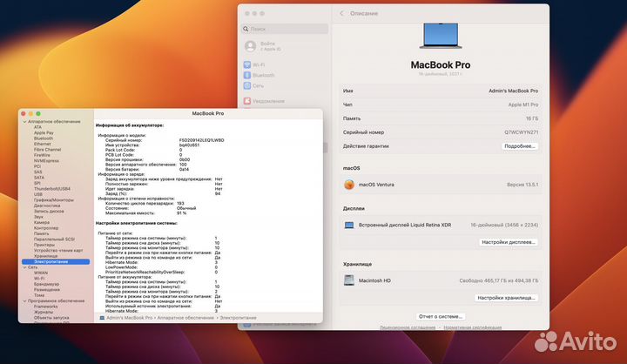
Task: Click the Apple ID avatar icon
Action: (250, 46)
